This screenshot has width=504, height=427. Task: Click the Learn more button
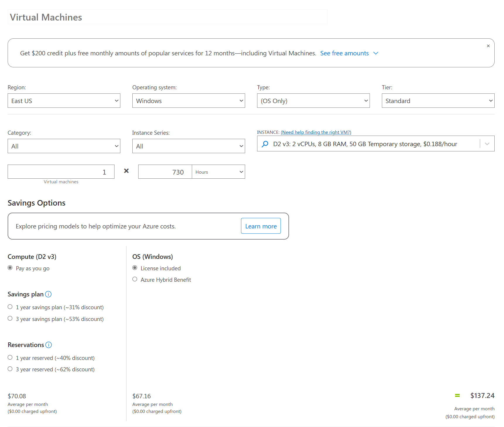pyautogui.click(x=261, y=226)
